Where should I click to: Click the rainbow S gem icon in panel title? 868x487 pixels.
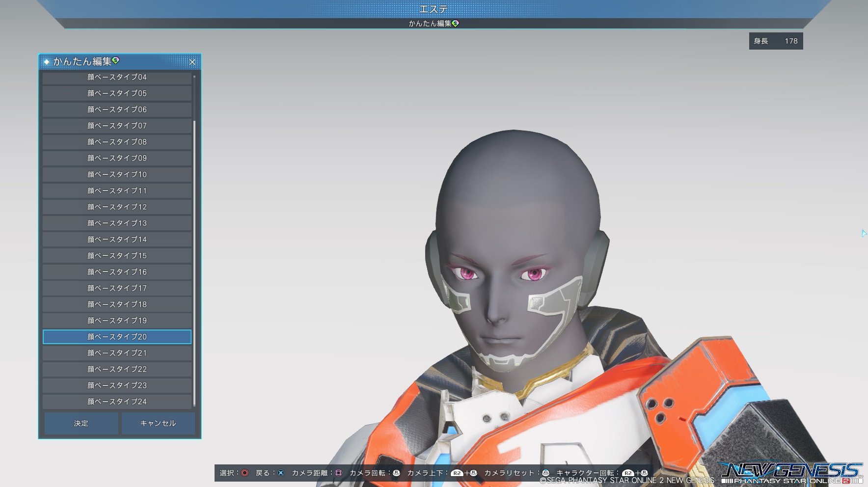pyautogui.click(x=116, y=60)
